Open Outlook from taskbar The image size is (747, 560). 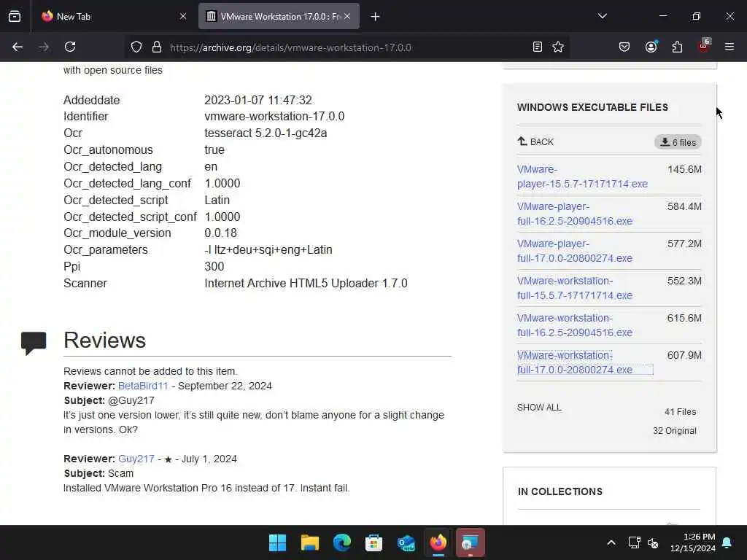pyautogui.click(x=406, y=542)
